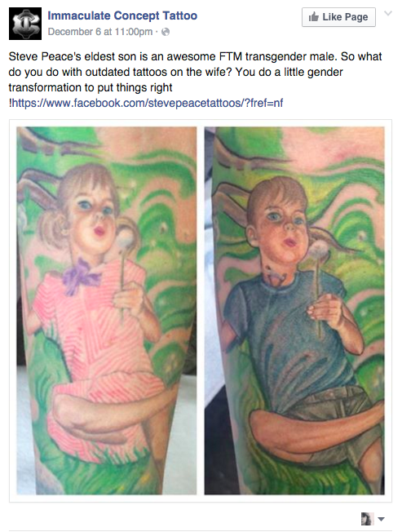The width and height of the screenshot is (402, 532).
Task: Click the purple bow in the left tattoo image
Action: click(x=79, y=276)
